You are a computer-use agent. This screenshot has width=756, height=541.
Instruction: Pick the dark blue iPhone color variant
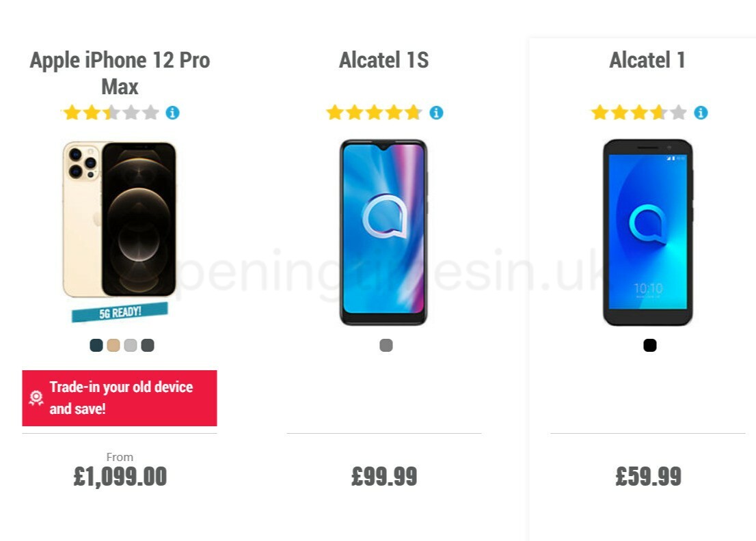(x=95, y=345)
